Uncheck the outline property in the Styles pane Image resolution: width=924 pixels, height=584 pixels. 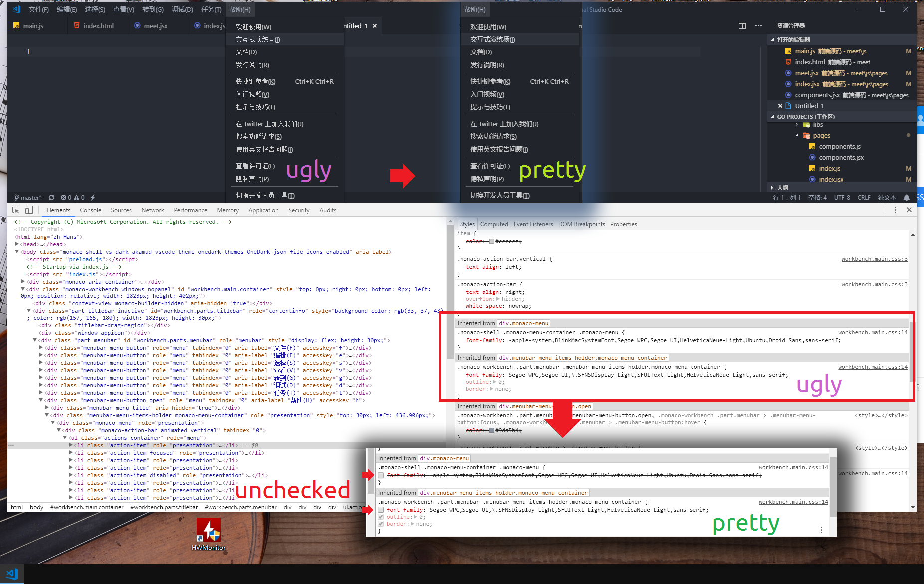point(381,517)
